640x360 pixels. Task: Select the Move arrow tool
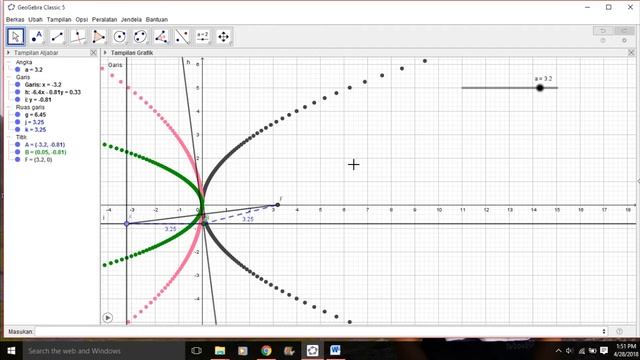tap(16, 37)
